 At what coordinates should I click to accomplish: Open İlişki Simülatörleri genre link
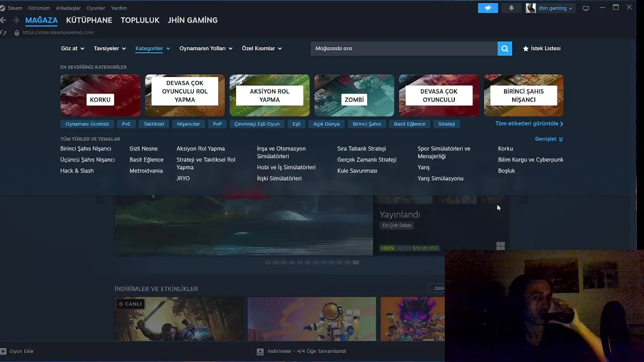279,178
